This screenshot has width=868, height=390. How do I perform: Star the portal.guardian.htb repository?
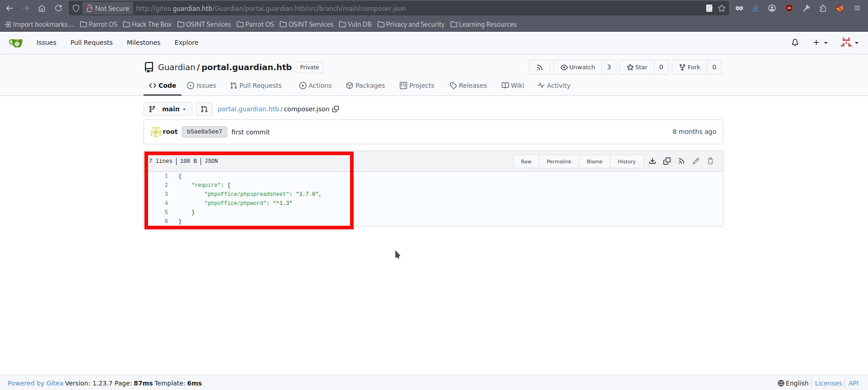637,67
